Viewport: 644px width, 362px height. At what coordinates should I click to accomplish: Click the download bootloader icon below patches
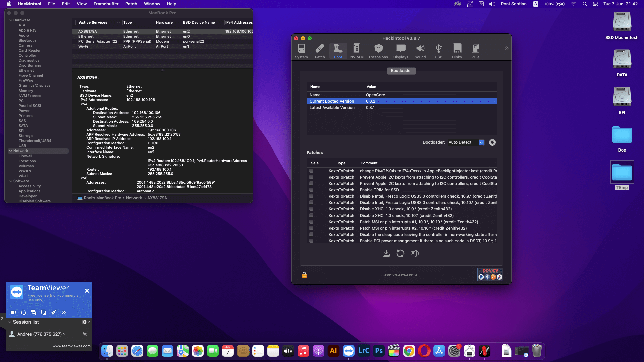point(386,253)
